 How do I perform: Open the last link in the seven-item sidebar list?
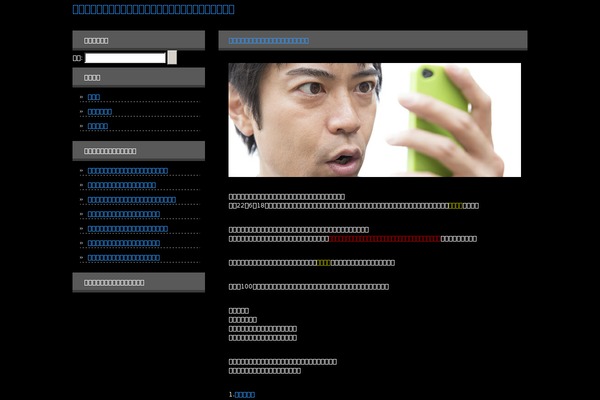coord(124,258)
